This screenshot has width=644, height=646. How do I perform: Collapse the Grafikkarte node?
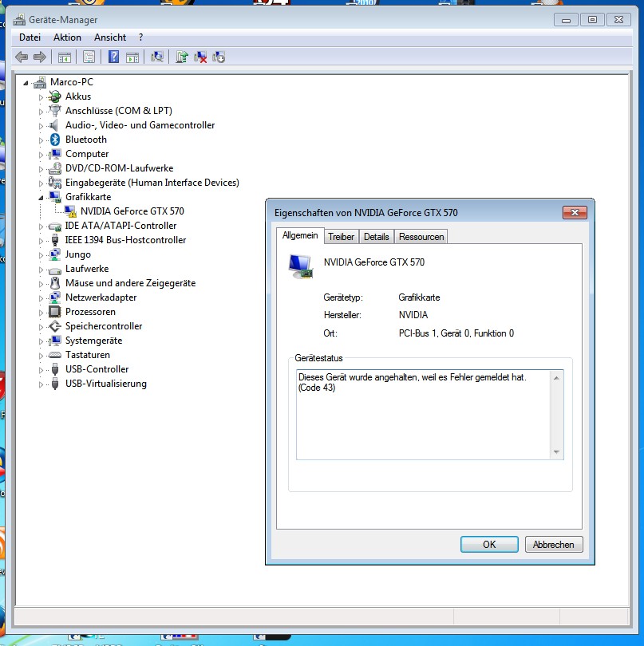coord(41,198)
